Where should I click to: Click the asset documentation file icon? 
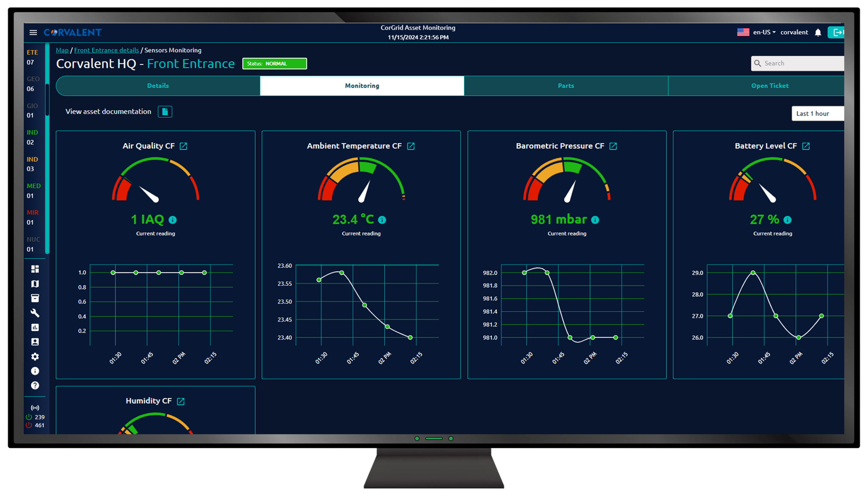[165, 112]
